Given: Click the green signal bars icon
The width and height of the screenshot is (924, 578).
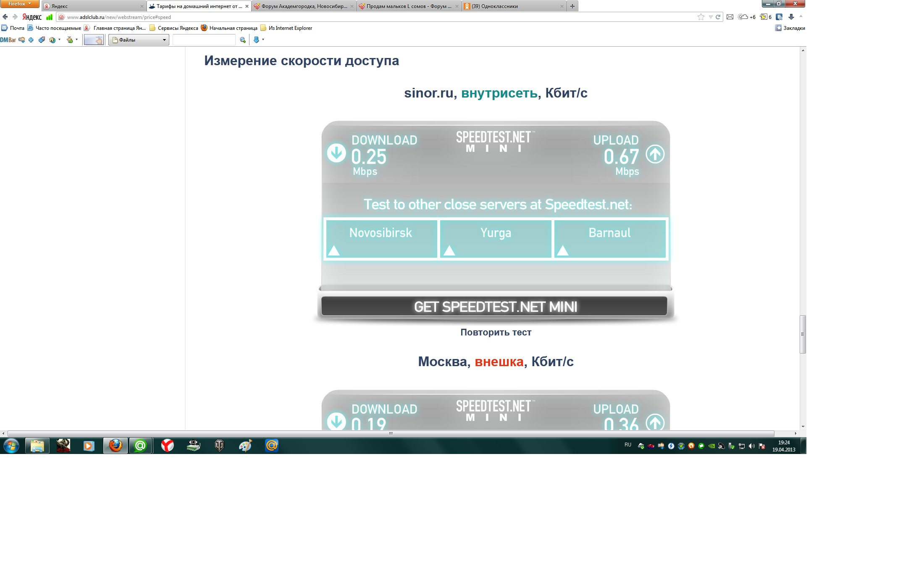Looking at the screenshot, I should [50, 17].
